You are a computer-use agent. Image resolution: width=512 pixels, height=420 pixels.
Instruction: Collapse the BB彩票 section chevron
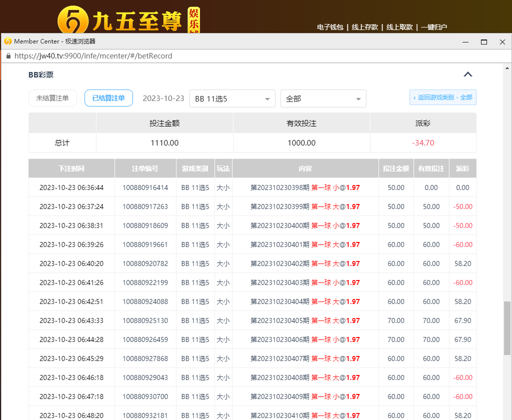click(x=467, y=74)
